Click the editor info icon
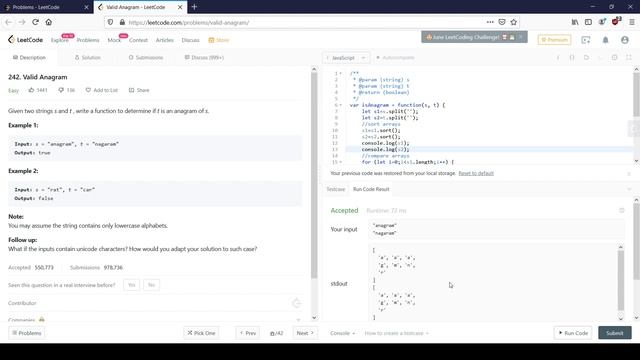Viewport: 640px width, 360px height. pos(558,58)
